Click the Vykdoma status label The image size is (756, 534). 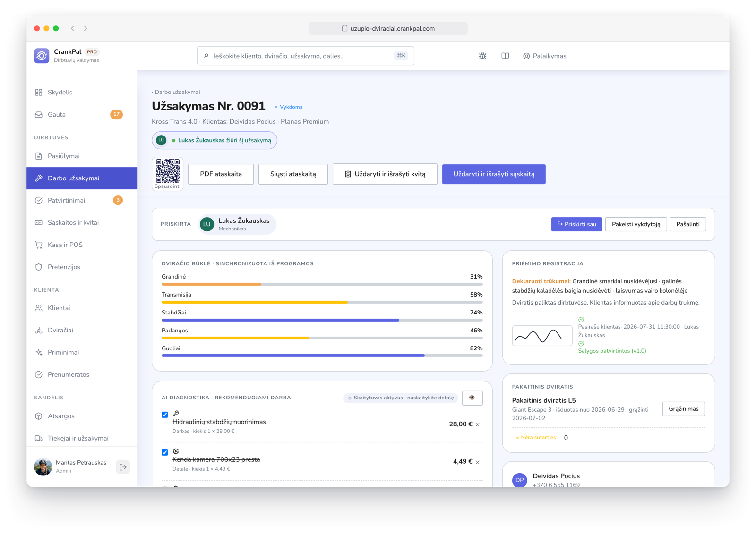click(x=289, y=107)
